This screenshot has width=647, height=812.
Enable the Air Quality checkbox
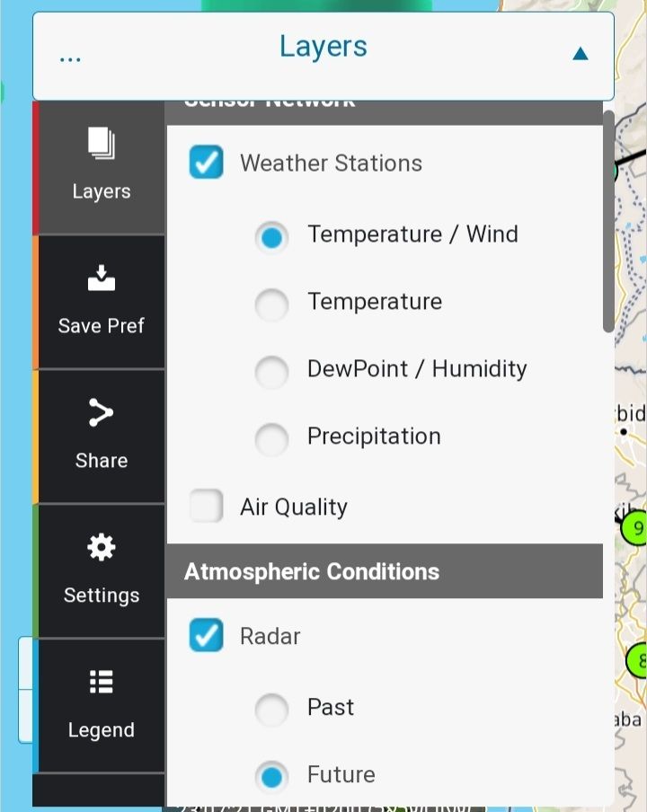(x=206, y=507)
